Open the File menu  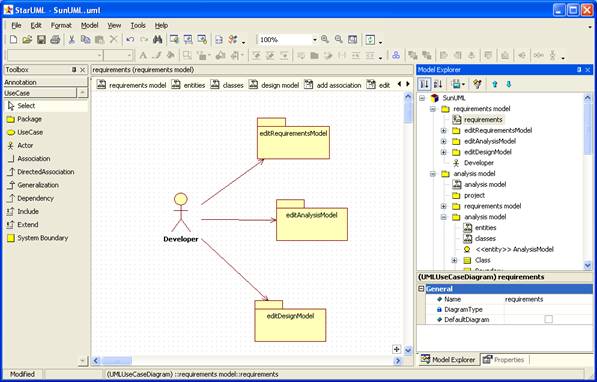(16, 26)
